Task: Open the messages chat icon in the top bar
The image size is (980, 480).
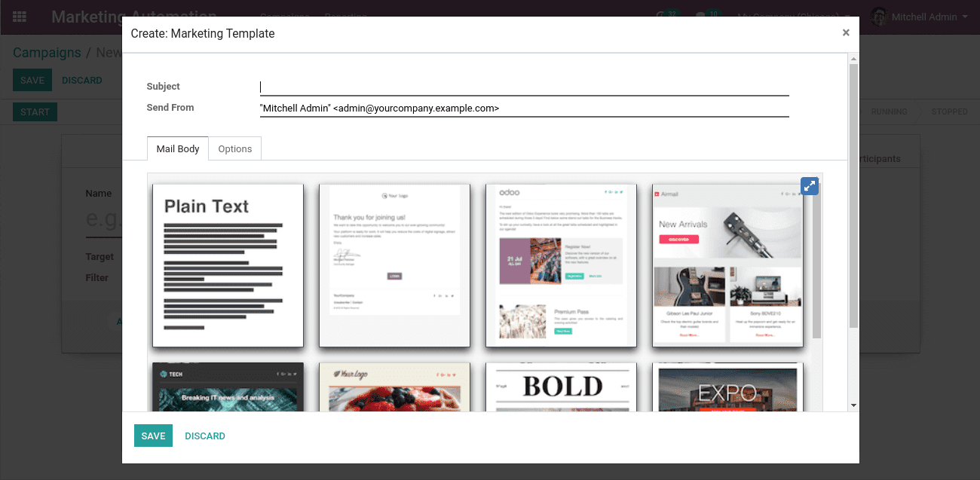Action: [706, 16]
